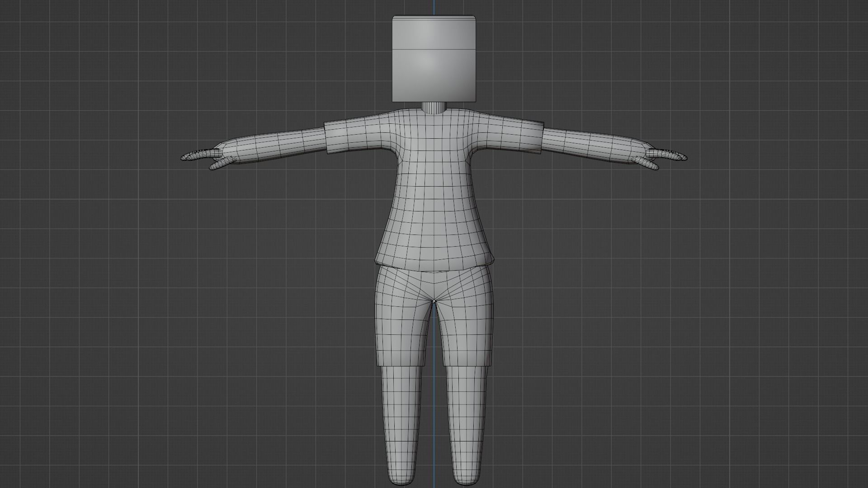Select the shirt torso mesh
This screenshot has height=488, width=868.
(x=434, y=190)
